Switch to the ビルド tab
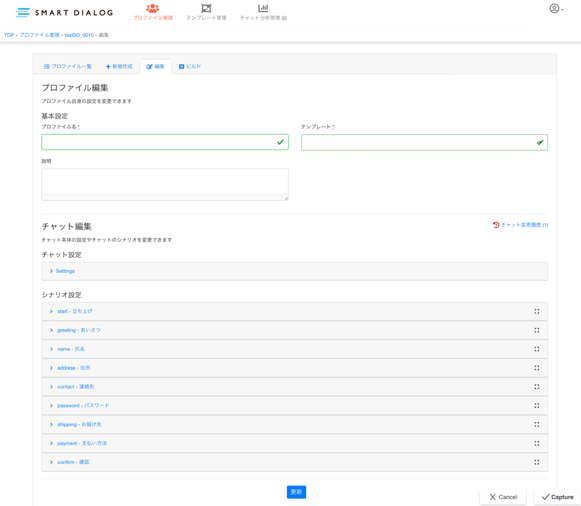581x506 pixels. 190,67
